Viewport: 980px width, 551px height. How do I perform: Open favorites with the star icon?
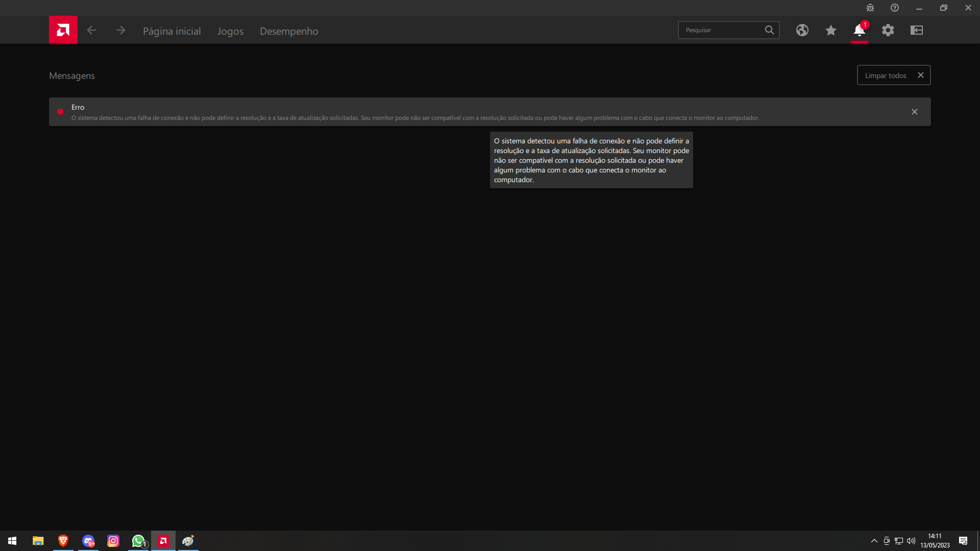831,30
